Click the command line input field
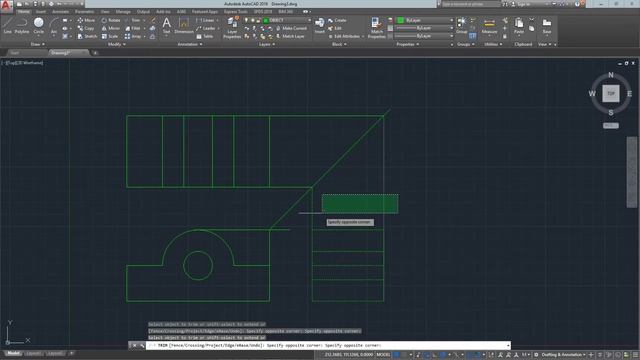The image size is (640, 360). [x=329, y=345]
